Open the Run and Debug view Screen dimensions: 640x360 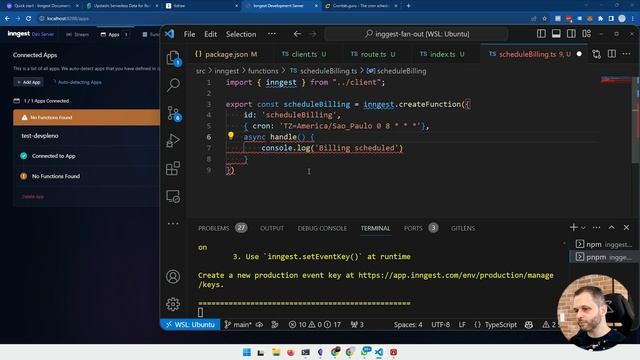point(173,141)
